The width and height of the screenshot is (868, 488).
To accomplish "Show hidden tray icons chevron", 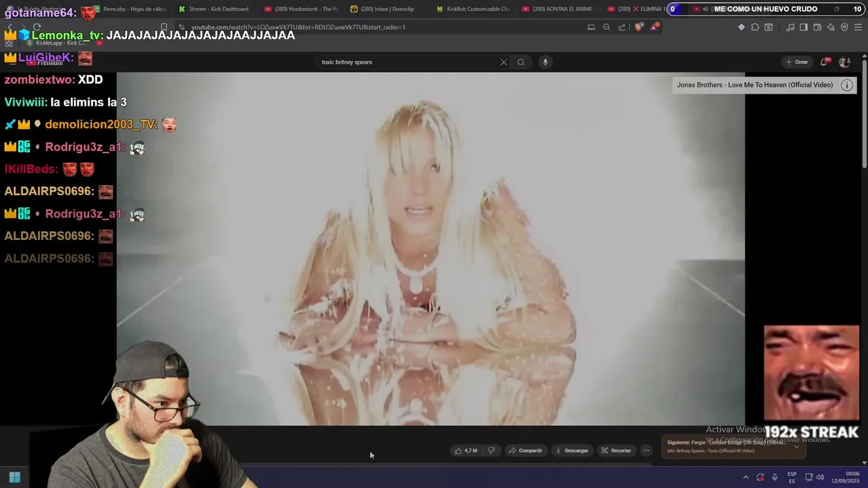I will pyautogui.click(x=746, y=477).
